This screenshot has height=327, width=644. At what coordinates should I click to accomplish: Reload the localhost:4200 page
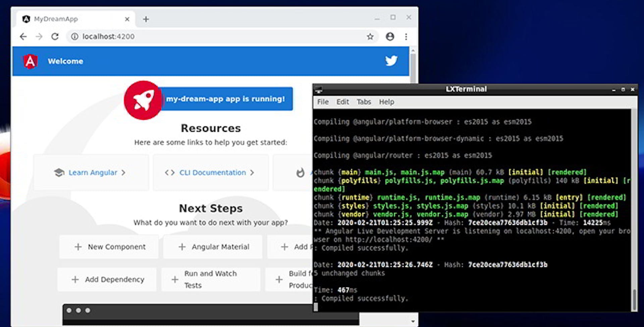(x=55, y=37)
